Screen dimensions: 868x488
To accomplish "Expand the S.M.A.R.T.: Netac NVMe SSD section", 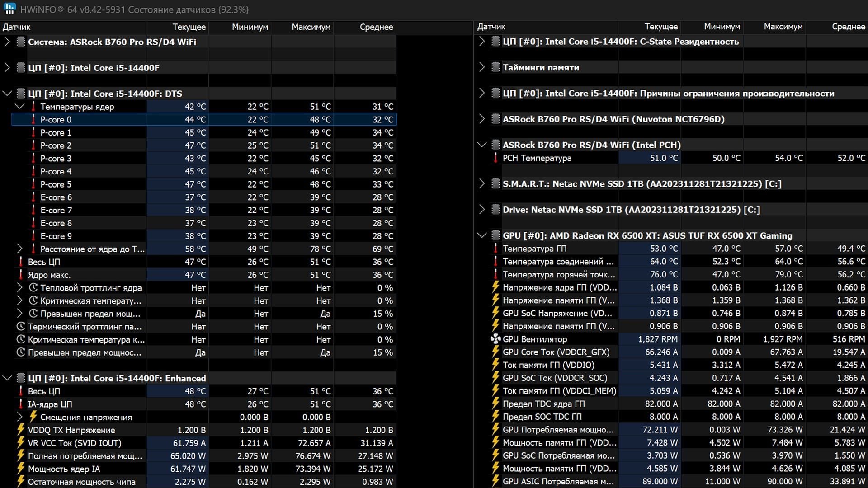I will (x=482, y=183).
